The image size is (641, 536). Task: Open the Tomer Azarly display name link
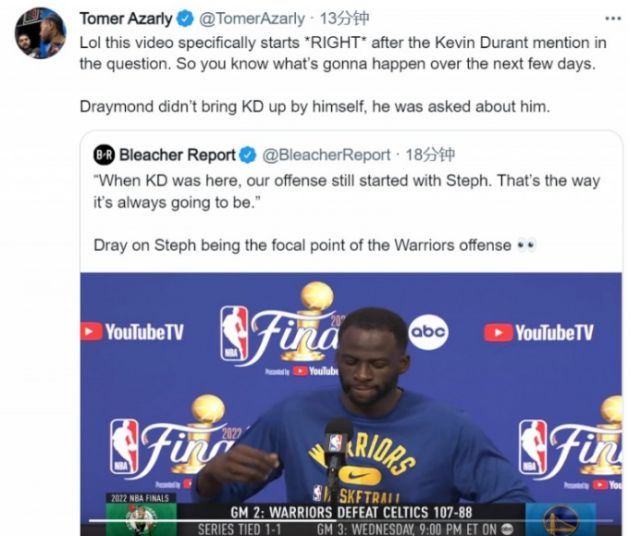(x=126, y=19)
